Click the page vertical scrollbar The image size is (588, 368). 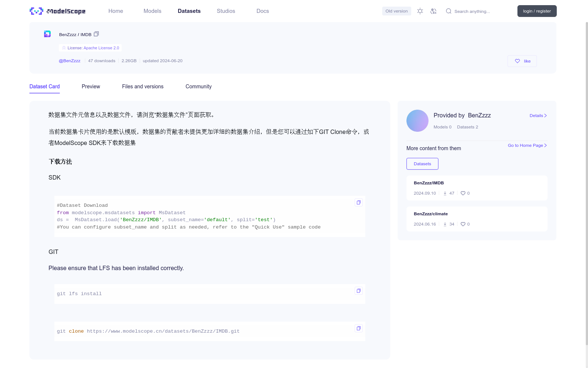coord(587,184)
